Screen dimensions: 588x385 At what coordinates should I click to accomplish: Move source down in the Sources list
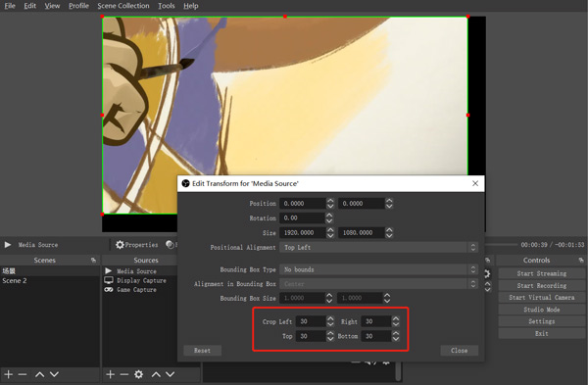click(x=171, y=374)
